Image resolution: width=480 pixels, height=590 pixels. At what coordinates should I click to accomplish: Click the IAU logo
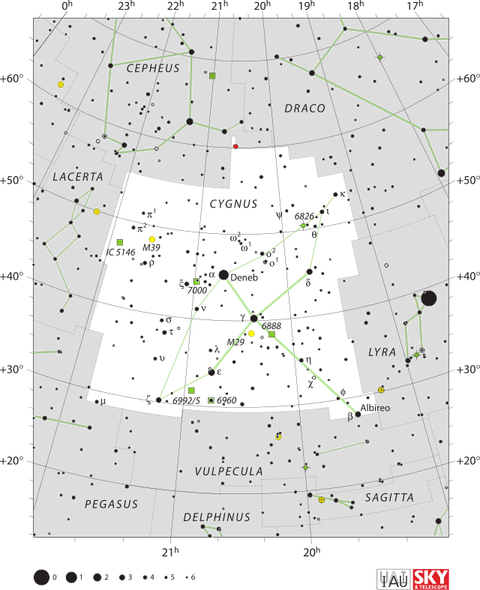[394, 579]
